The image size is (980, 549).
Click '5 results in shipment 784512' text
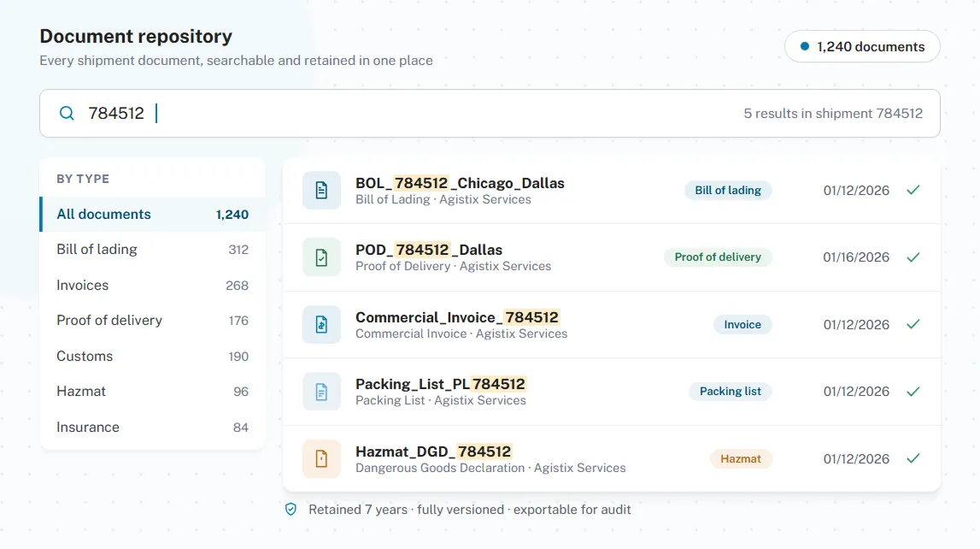click(x=833, y=113)
